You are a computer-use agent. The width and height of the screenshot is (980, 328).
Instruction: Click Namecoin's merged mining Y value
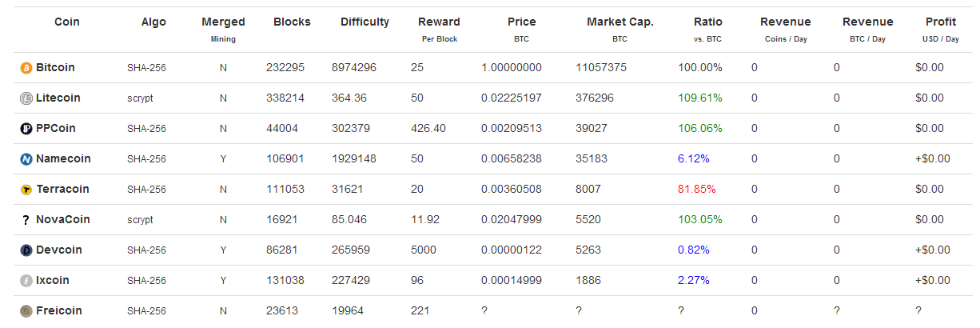tap(223, 159)
